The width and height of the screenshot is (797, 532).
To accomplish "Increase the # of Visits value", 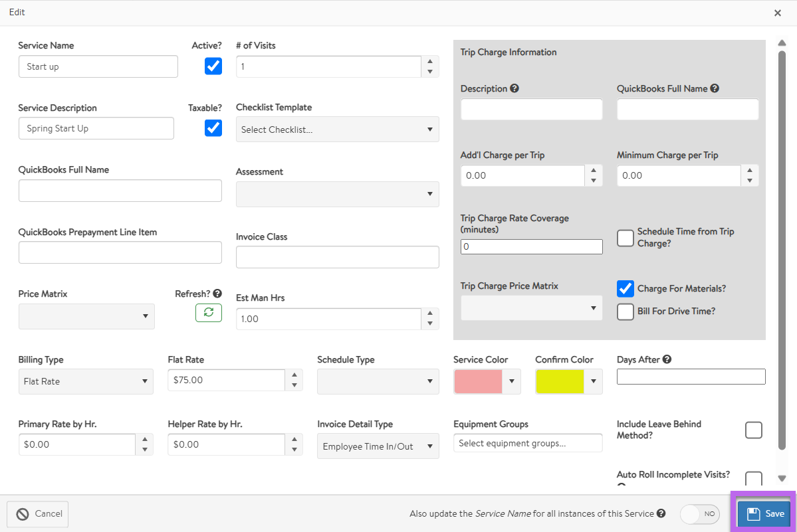I will [x=430, y=61].
